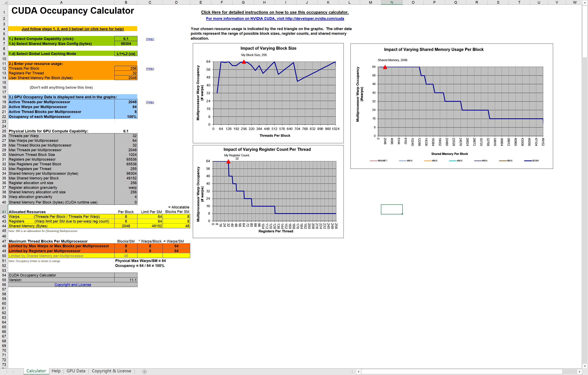
Task: Select column N header
Action: (392, 2)
